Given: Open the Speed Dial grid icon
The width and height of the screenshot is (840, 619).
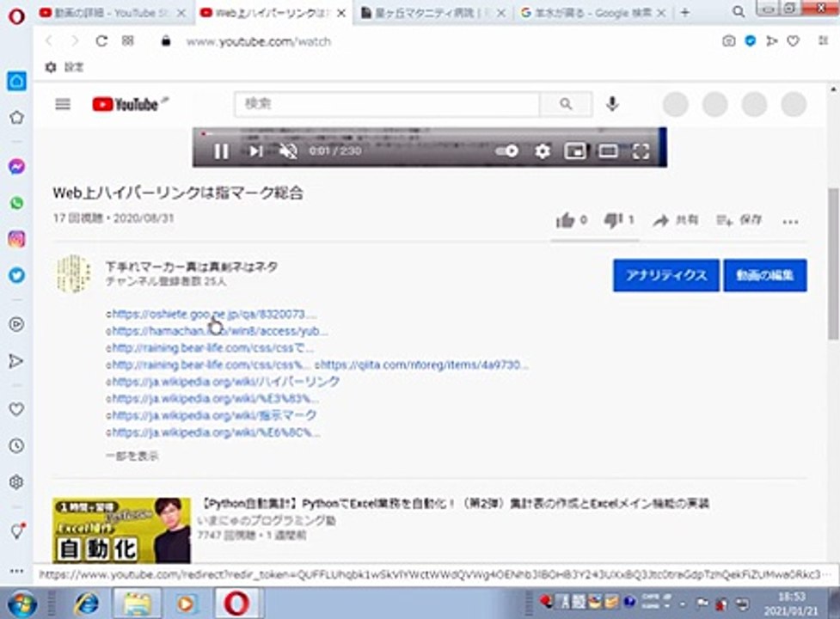Looking at the screenshot, I should click(127, 41).
